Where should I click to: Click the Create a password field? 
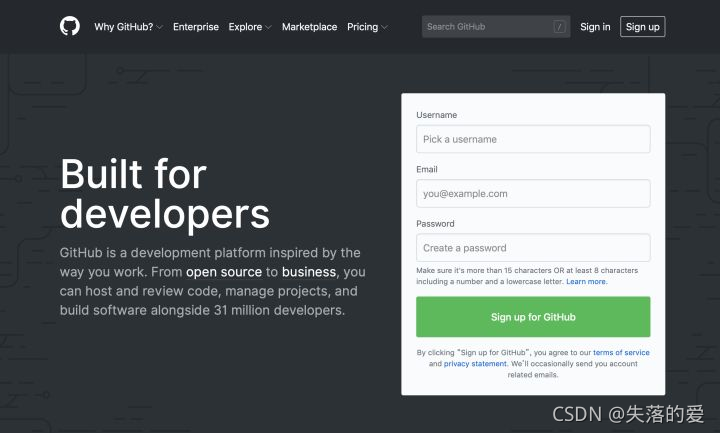(x=533, y=248)
